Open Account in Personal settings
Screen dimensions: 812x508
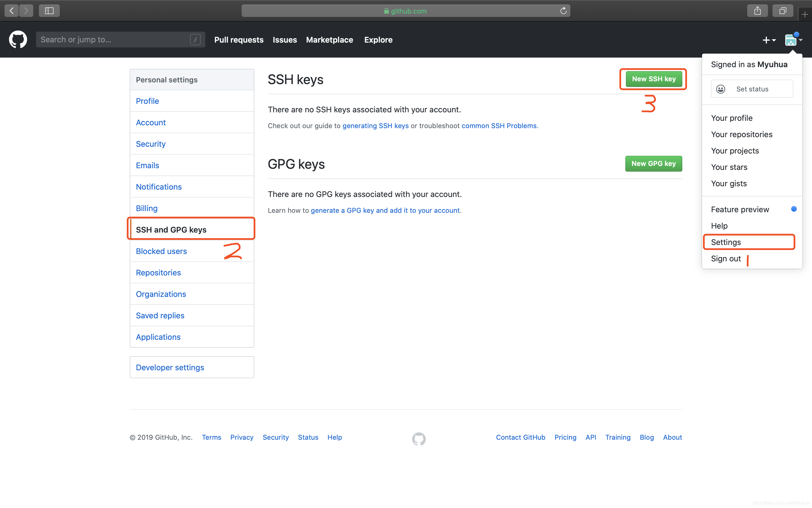pyautogui.click(x=192, y=122)
